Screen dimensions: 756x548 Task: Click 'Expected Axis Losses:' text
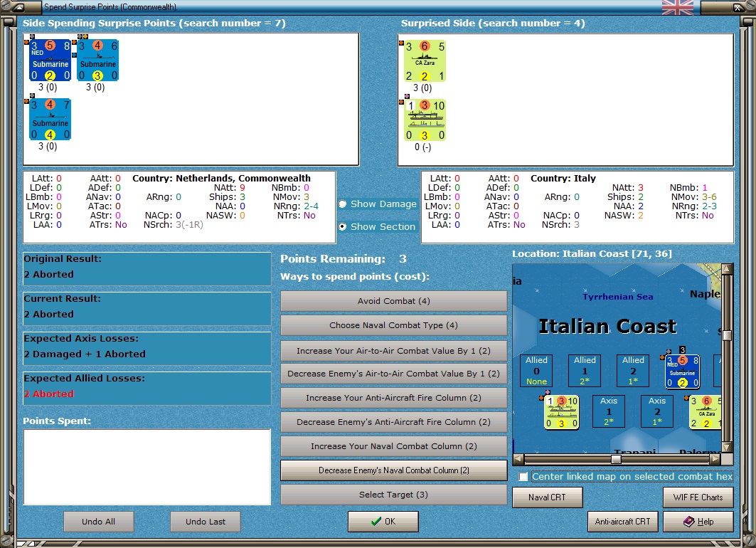(81, 339)
